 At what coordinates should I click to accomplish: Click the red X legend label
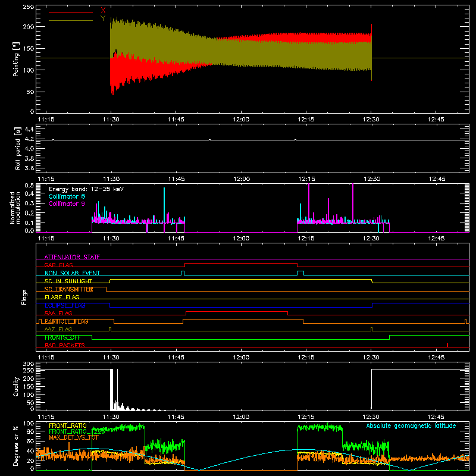[103, 11]
